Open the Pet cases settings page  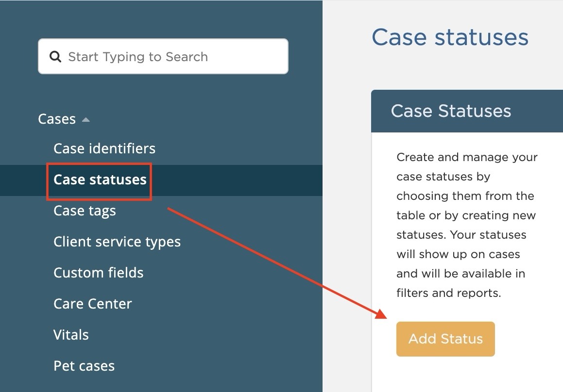[x=84, y=366]
